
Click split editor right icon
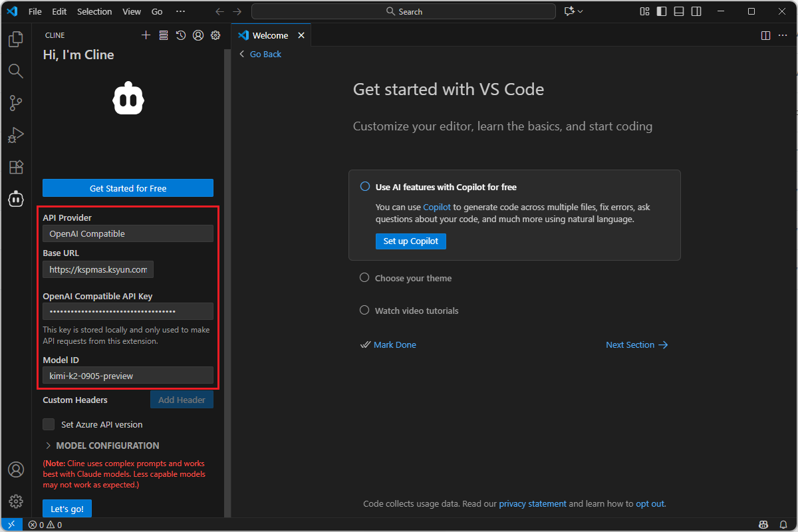[765, 35]
